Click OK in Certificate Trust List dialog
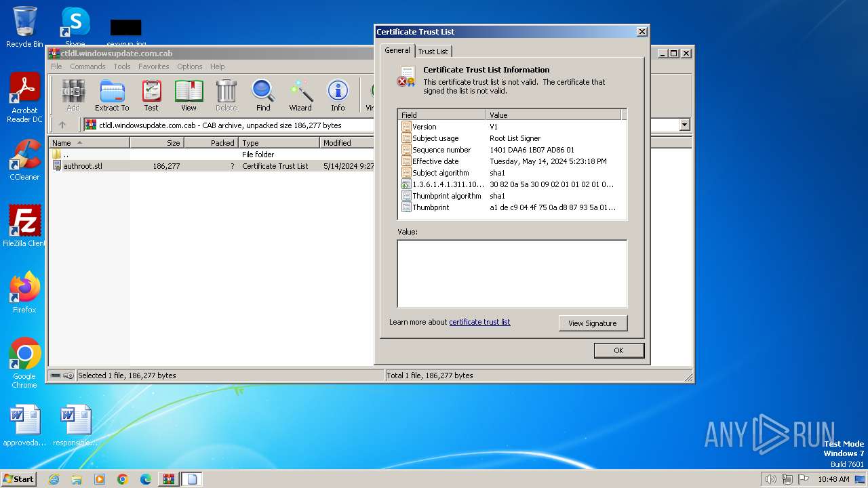This screenshot has width=868, height=488. [618, 350]
